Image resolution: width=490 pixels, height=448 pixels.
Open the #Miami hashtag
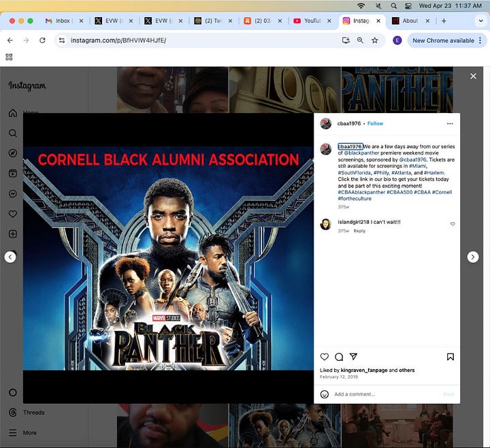[417, 166]
